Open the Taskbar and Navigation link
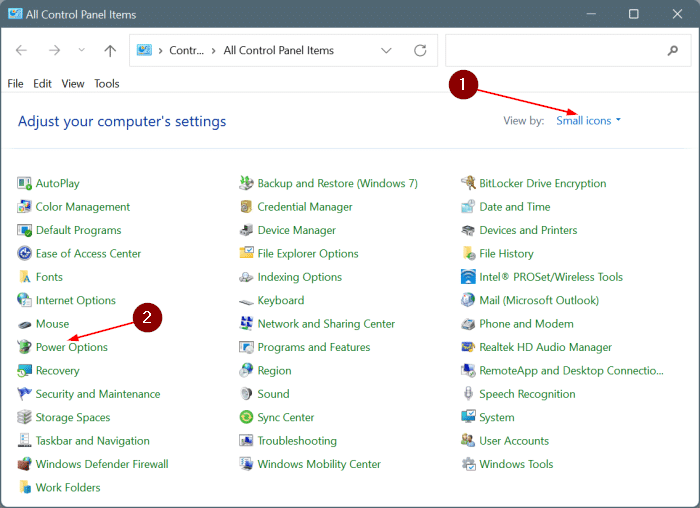700x508 pixels. pyautogui.click(x=92, y=441)
